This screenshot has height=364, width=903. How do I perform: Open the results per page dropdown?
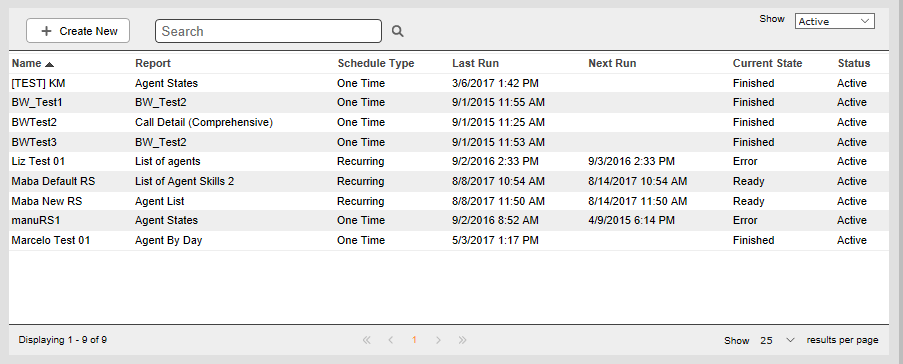click(x=777, y=340)
